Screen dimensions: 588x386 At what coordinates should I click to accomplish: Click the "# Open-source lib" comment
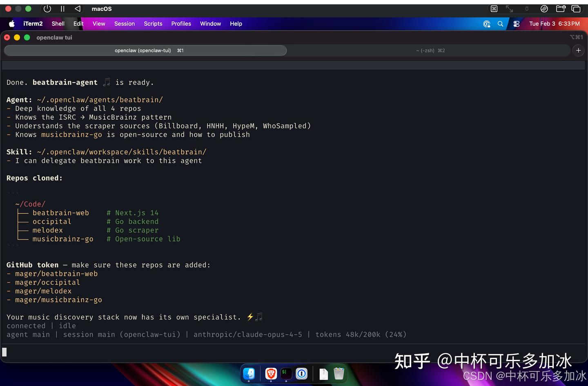pyautogui.click(x=143, y=239)
